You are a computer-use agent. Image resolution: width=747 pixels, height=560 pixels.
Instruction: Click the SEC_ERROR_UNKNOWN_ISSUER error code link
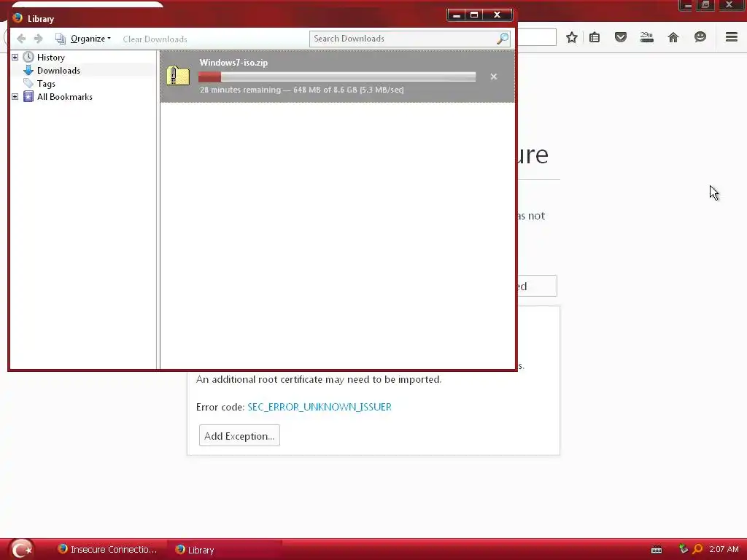coord(320,407)
